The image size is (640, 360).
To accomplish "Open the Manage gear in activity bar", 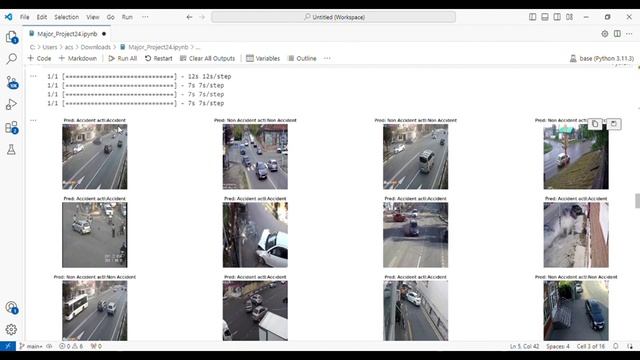I will pos(11,329).
